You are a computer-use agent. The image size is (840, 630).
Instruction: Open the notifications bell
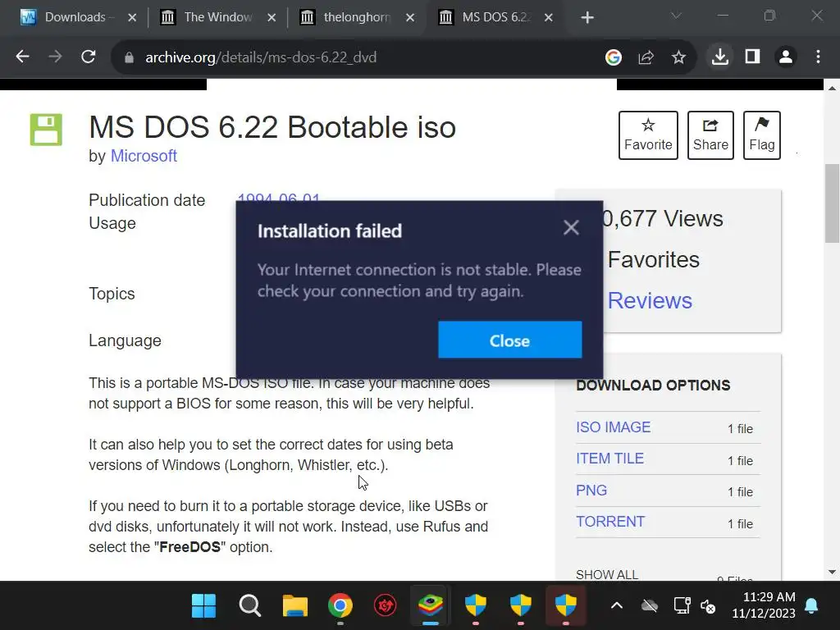pyautogui.click(x=811, y=606)
